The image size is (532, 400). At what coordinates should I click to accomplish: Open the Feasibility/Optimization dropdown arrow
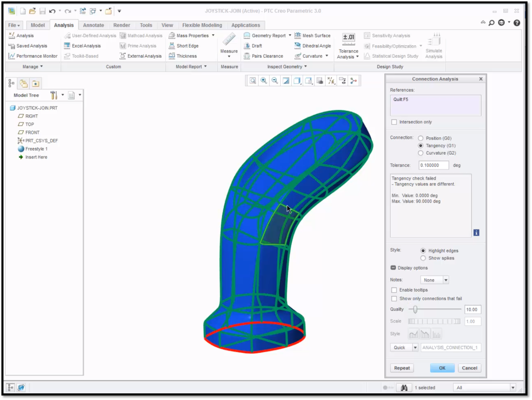coord(421,46)
